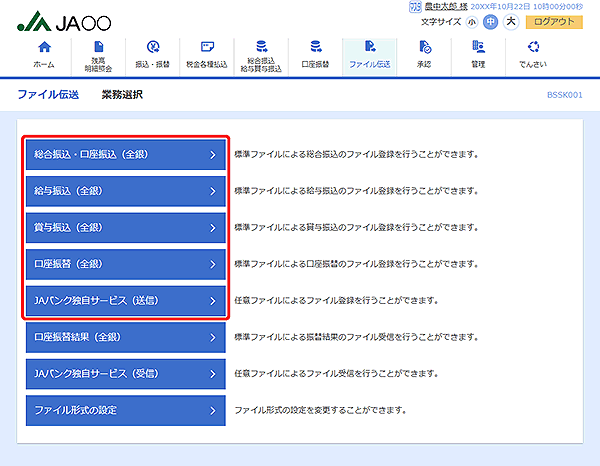Viewport: 600px width, 466px height.
Task: Select the ファイル伝送 navigation tab
Action: 370,57
